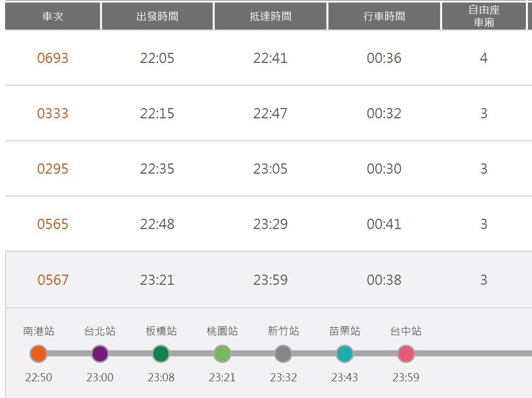Screen dimensions: 532x398
Task: Click the dark green 板橋站 station dot
Action: (161, 353)
